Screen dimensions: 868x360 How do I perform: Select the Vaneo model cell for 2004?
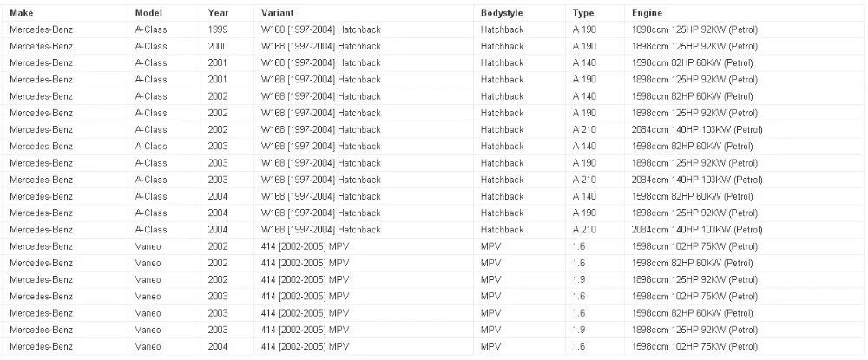[148, 347]
